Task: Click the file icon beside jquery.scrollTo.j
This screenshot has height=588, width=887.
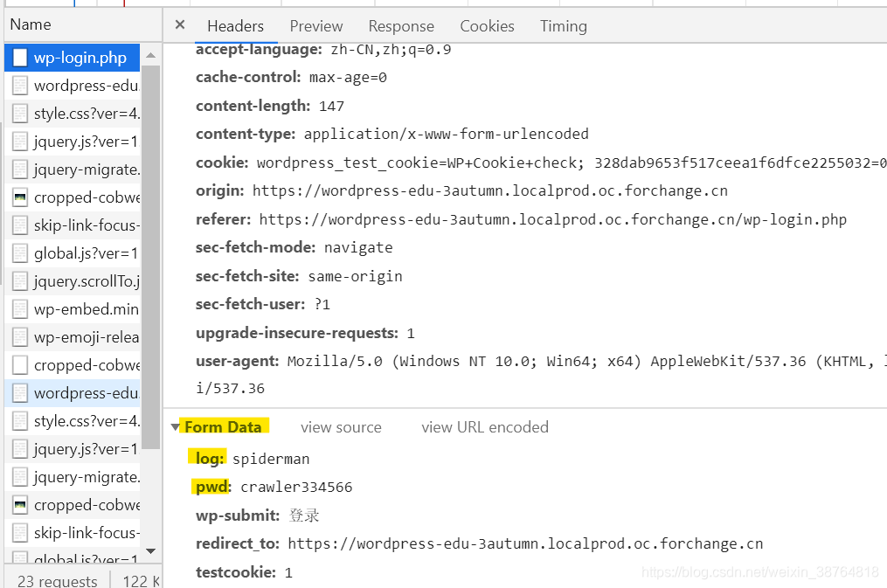Action: tap(20, 281)
